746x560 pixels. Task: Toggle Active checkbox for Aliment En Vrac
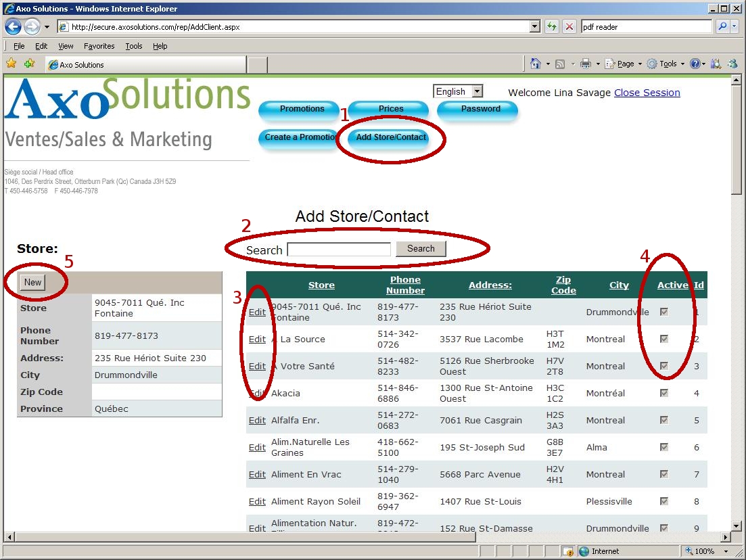click(664, 474)
